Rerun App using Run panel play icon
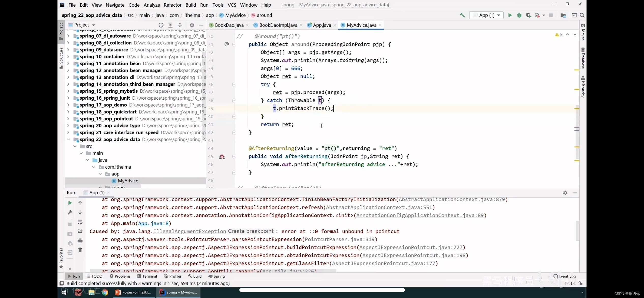644x298 pixels. click(x=70, y=203)
